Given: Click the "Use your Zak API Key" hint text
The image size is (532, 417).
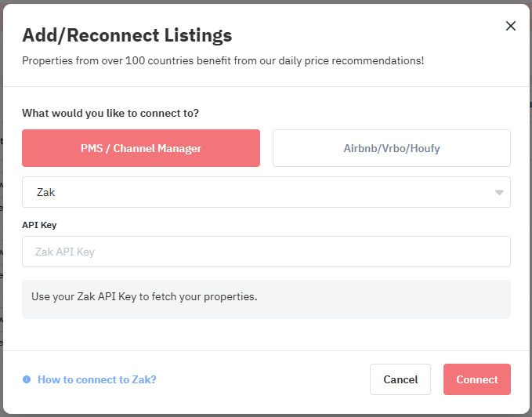Looking at the screenshot, I should 144,296.
